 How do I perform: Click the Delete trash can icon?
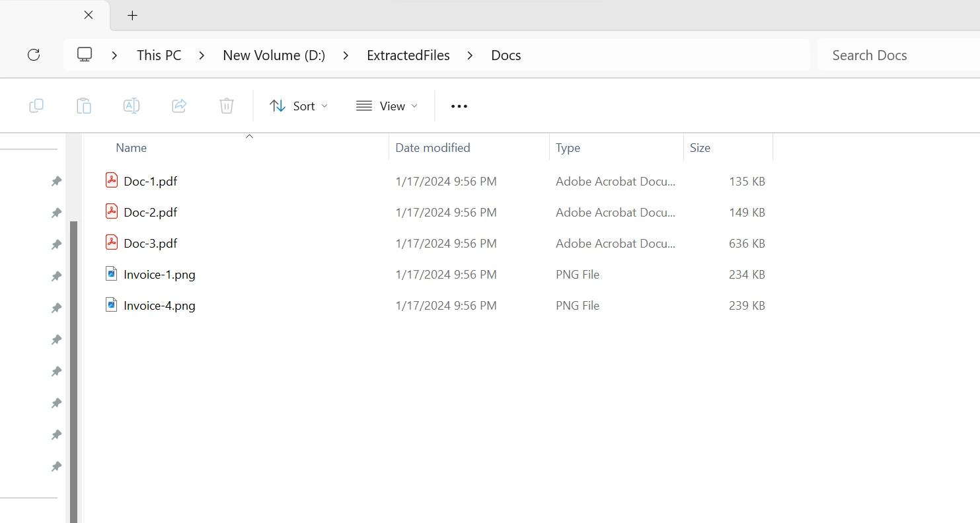point(227,106)
